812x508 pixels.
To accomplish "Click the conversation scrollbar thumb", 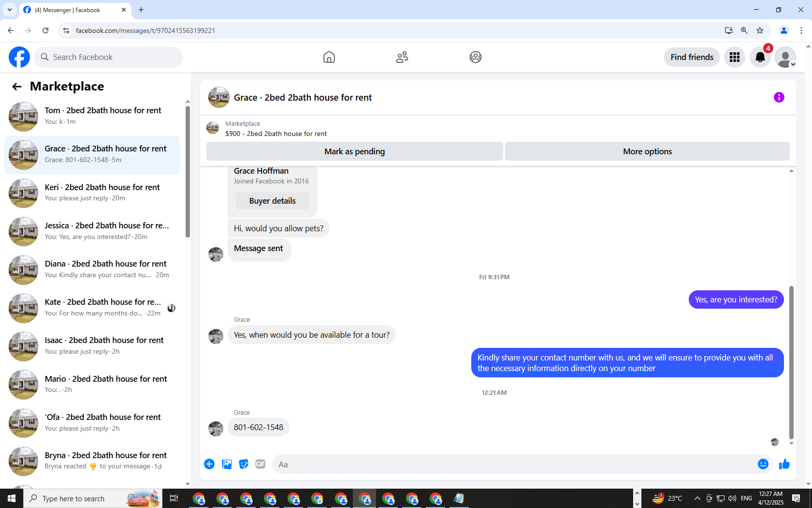I will click(791, 362).
